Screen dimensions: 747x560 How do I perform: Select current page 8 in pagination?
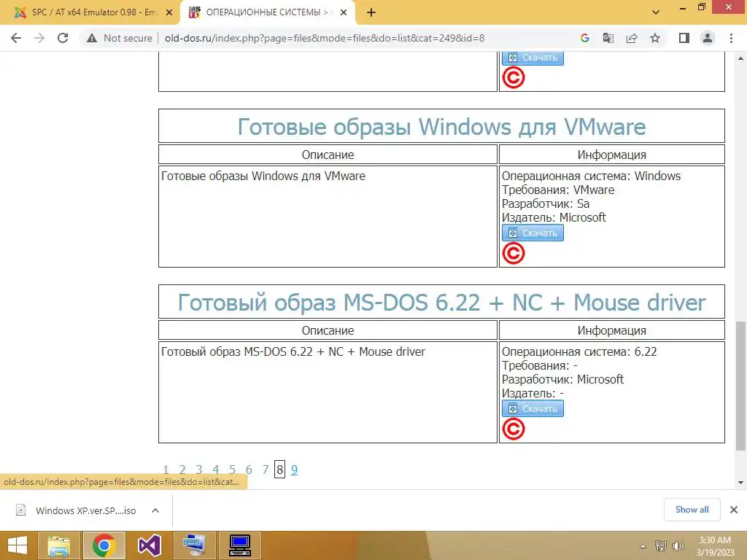coord(279,470)
